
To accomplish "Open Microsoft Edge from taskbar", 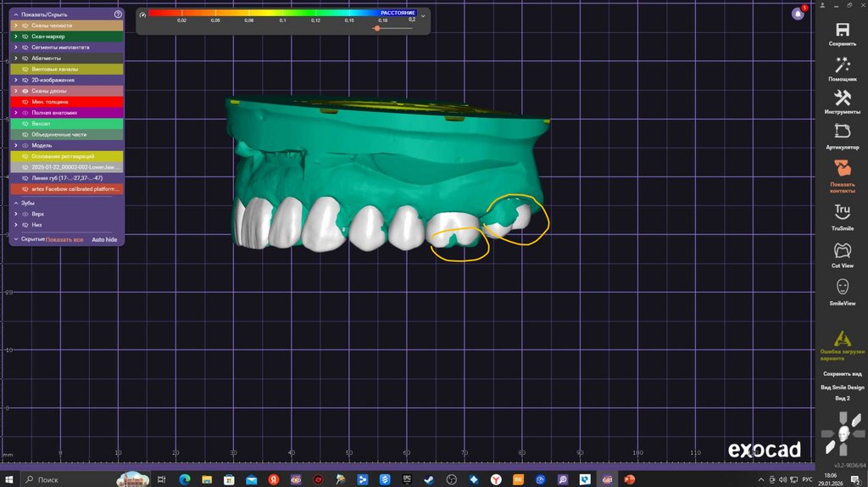I will coord(184,479).
